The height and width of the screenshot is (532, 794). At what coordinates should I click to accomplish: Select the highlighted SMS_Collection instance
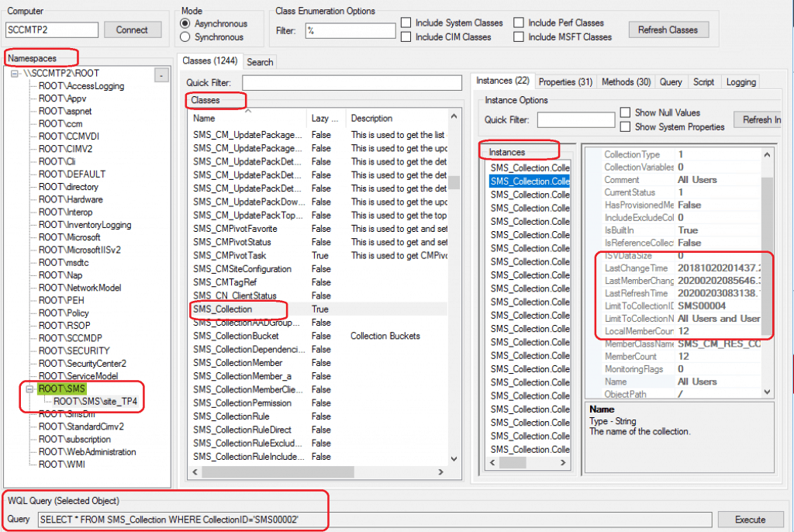click(530, 181)
